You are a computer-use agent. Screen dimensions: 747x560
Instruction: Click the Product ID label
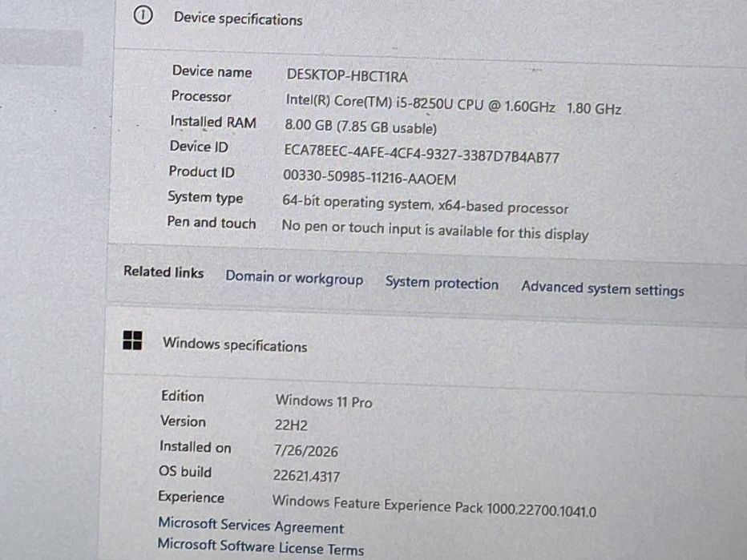tap(201, 172)
